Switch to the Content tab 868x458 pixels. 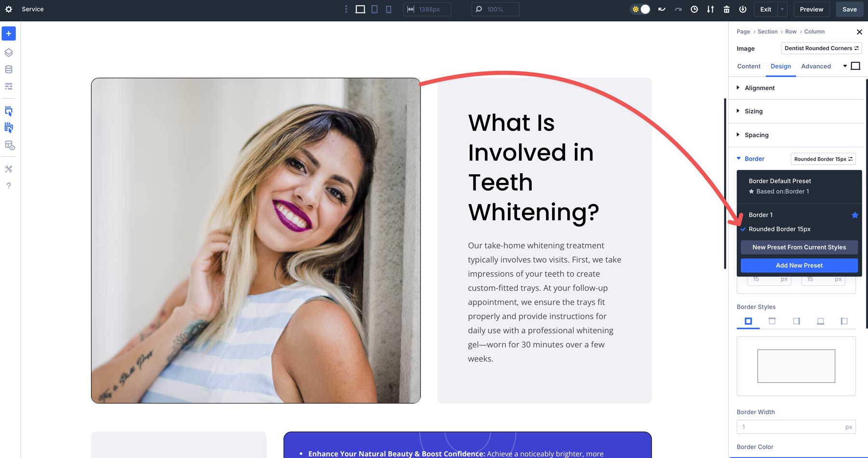pyautogui.click(x=748, y=66)
